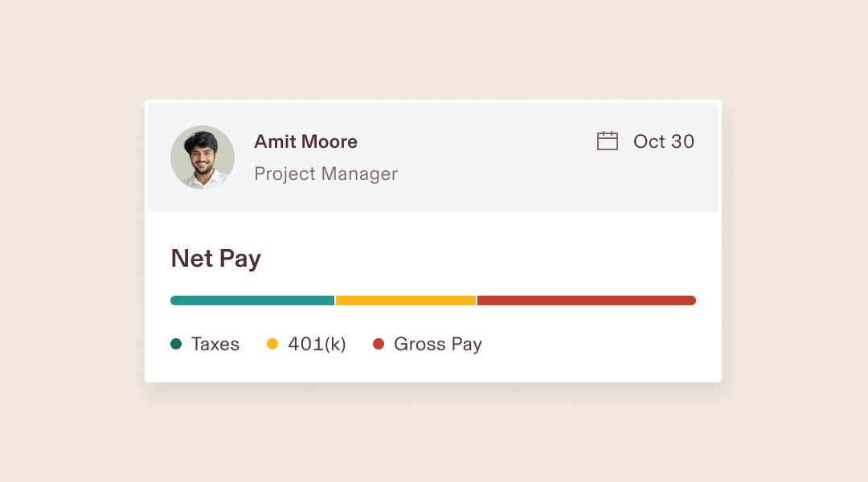Click the Taxes legend label
868x482 pixels.
click(215, 344)
